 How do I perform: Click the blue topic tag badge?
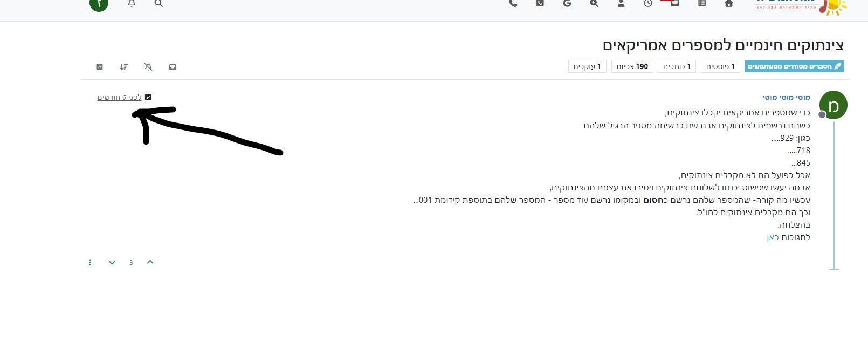pos(795,66)
